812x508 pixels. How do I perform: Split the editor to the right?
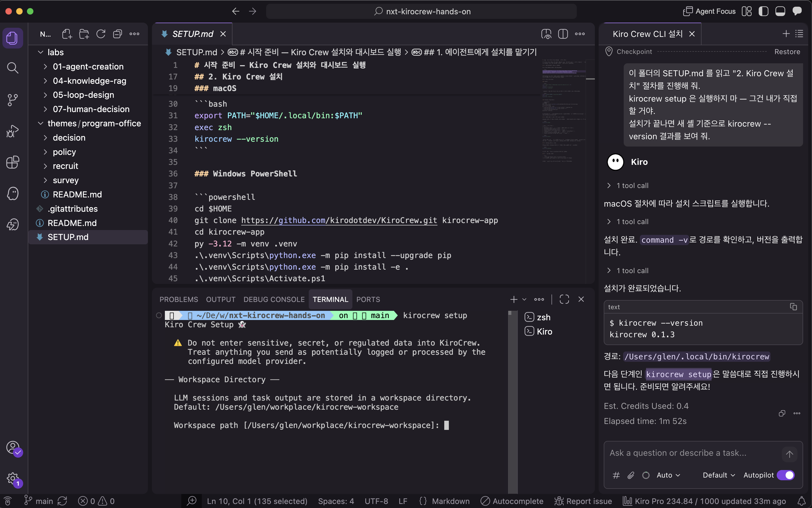(563, 34)
